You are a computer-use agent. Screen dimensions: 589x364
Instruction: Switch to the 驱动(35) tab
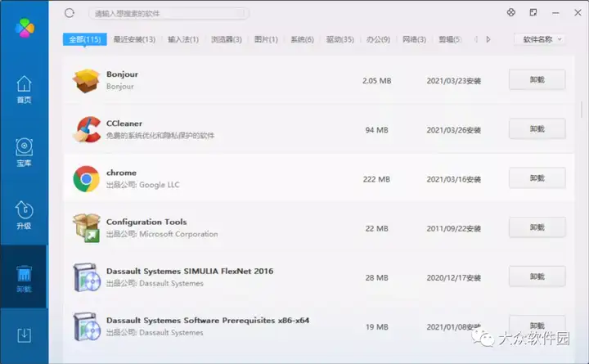(x=340, y=39)
